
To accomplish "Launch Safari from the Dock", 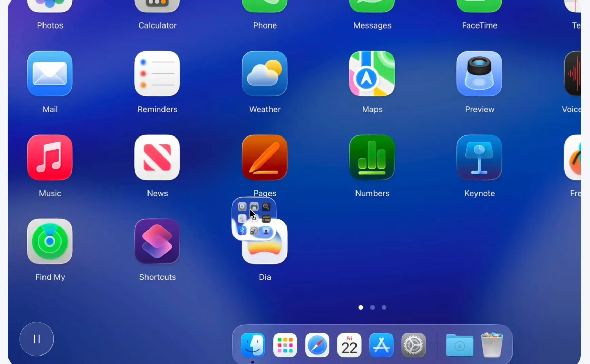I will click(317, 345).
